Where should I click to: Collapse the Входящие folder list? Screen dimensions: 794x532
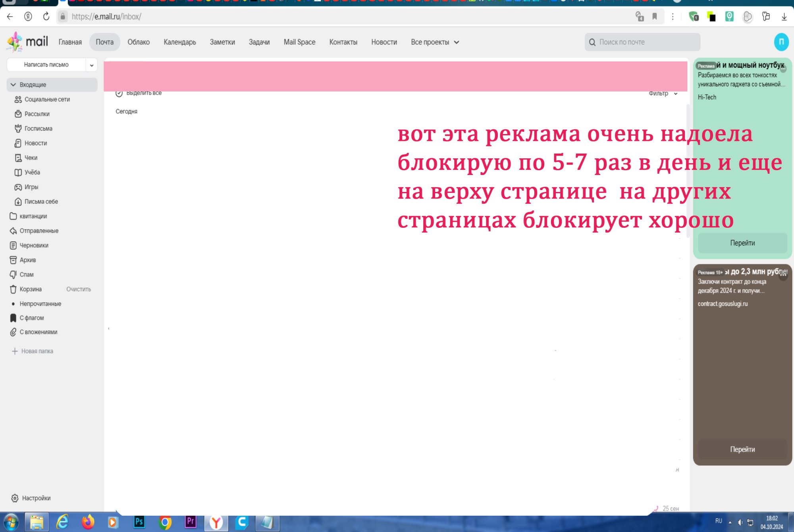click(14, 85)
